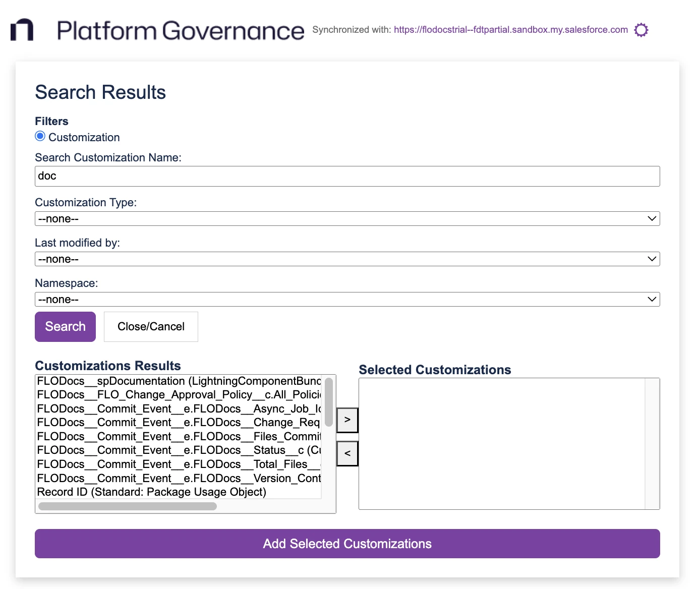Image resolution: width=700 pixels, height=589 pixels.
Task: Focus the Search Customization Name field
Action: click(347, 176)
